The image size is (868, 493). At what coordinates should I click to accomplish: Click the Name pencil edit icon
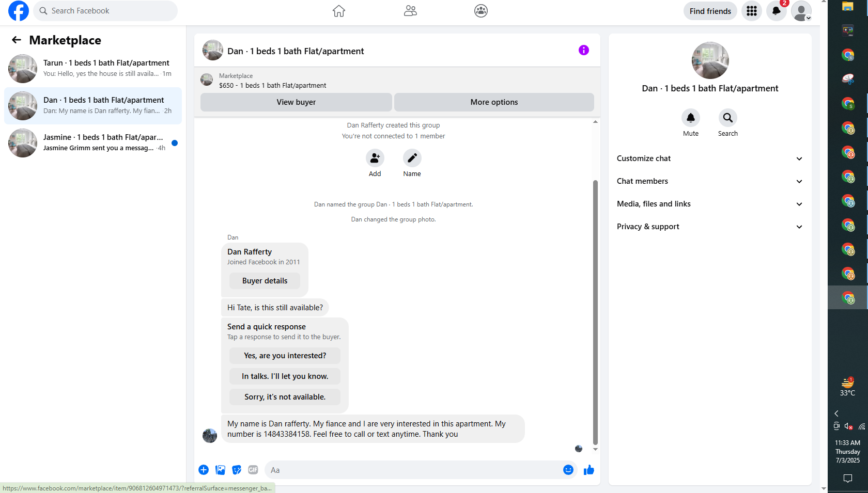point(412,158)
